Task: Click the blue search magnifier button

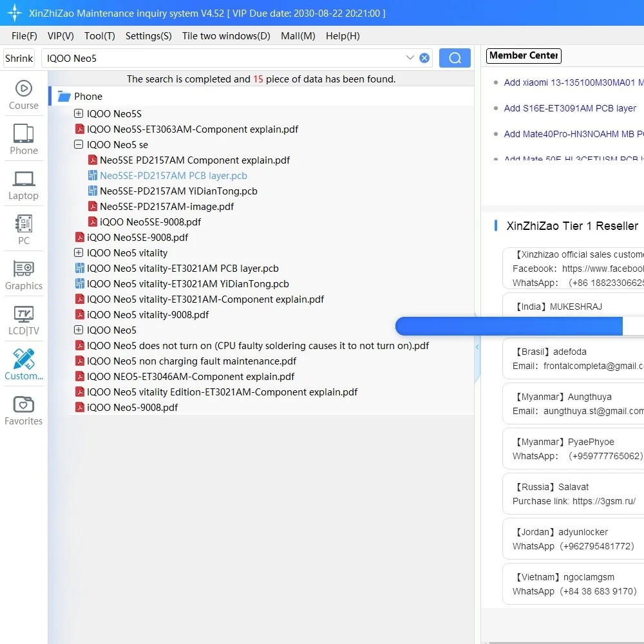Action: pyautogui.click(x=455, y=58)
